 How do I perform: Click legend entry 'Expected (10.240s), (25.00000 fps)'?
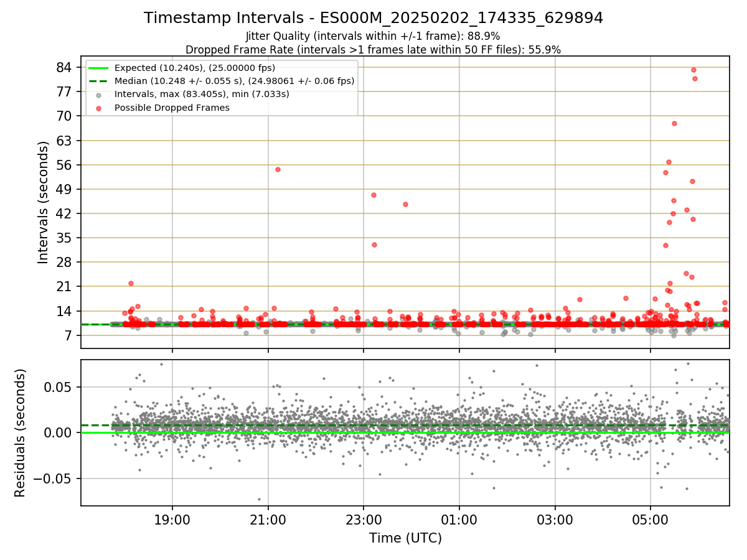pyautogui.click(x=195, y=68)
